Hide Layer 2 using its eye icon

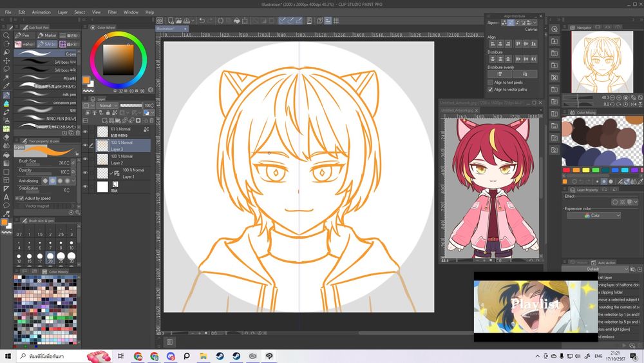click(x=85, y=159)
